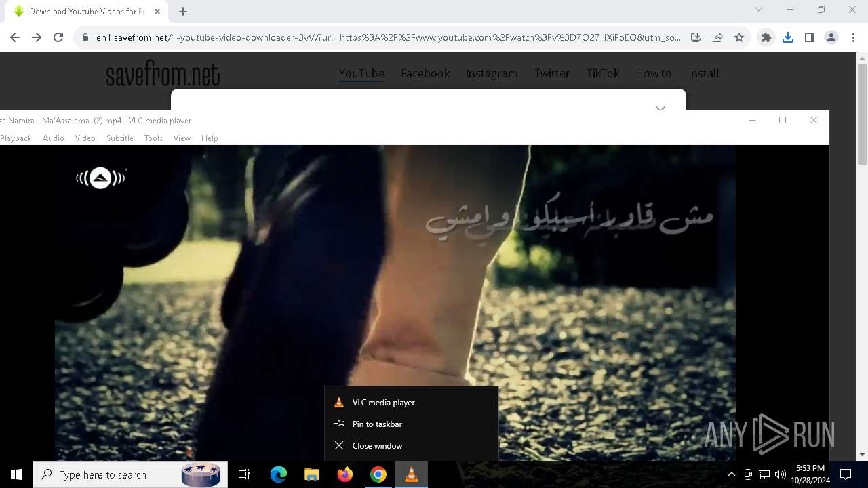868x488 pixels.
Task: Open the How to link on savefrom
Action: pyautogui.click(x=653, y=73)
